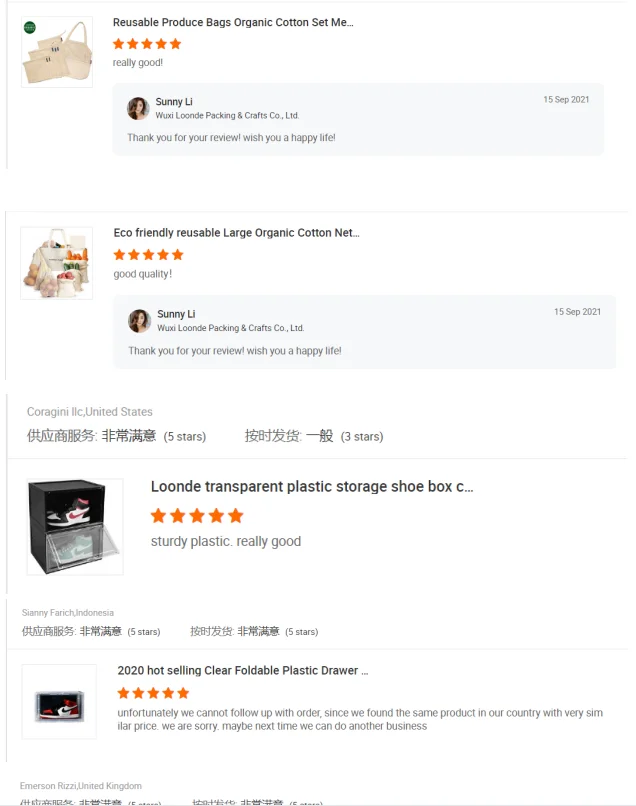The image size is (636, 806).
Task: Click Sunny Li's avatar in first reply
Action: (x=138, y=108)
